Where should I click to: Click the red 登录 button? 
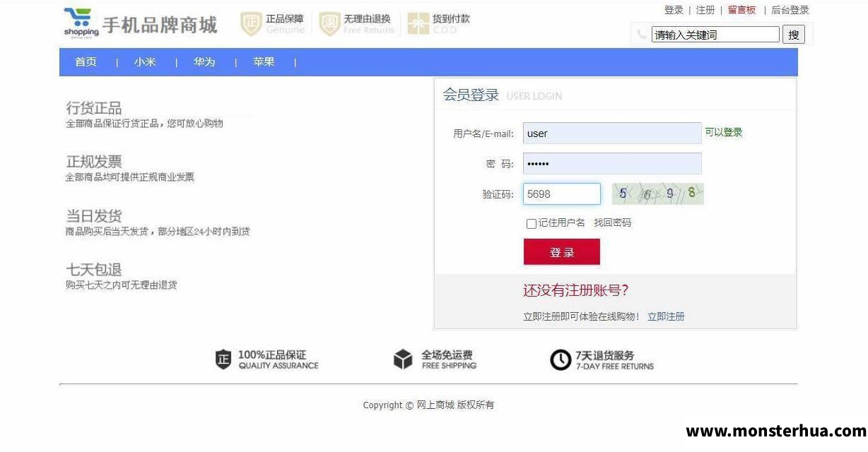[x=562, y=252]
